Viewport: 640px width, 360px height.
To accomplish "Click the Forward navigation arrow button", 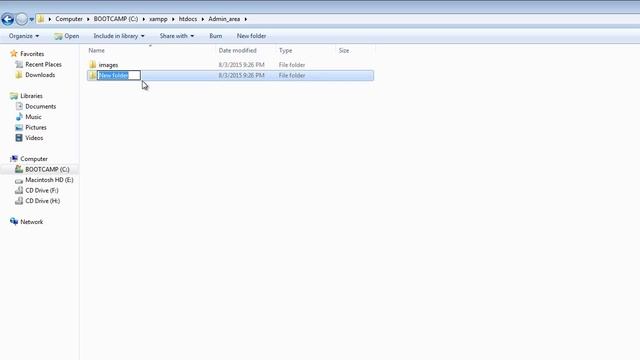I will (21, 19).
